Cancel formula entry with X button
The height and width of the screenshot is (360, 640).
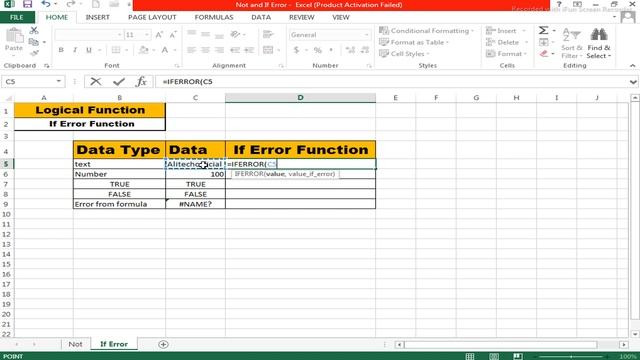point(96,82)
